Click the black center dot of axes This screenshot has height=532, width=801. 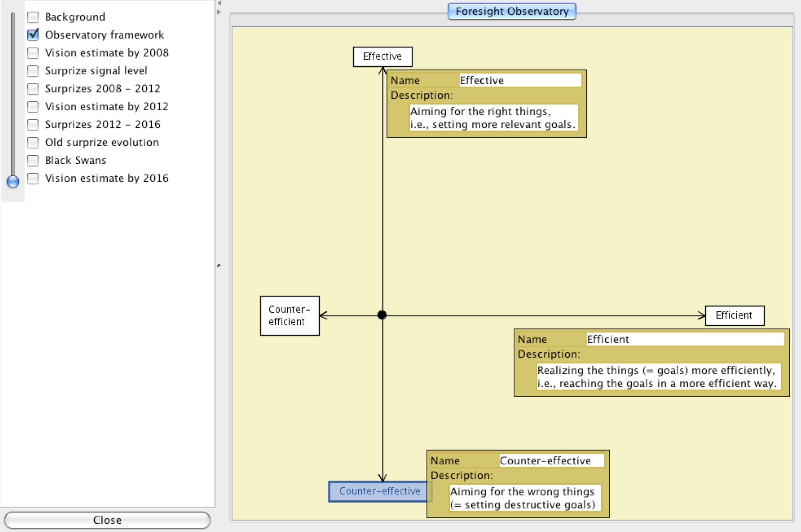[x=382, y=315]
